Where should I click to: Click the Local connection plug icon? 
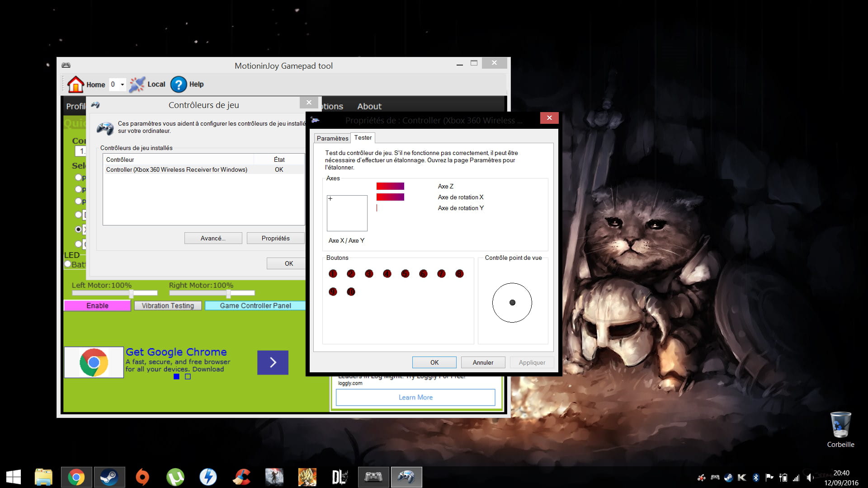pos(137,84)
